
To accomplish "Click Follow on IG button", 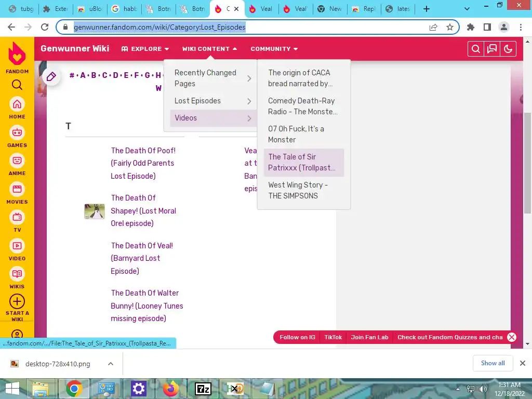I will 297,337.
